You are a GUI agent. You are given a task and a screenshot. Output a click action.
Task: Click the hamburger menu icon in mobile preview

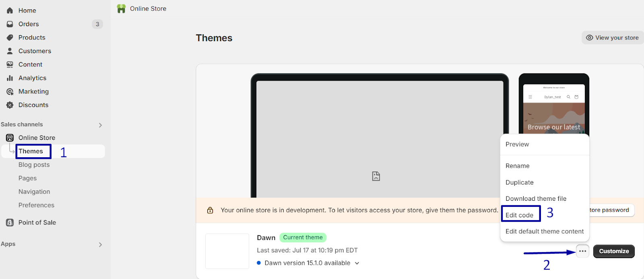[x=530, y=97]
